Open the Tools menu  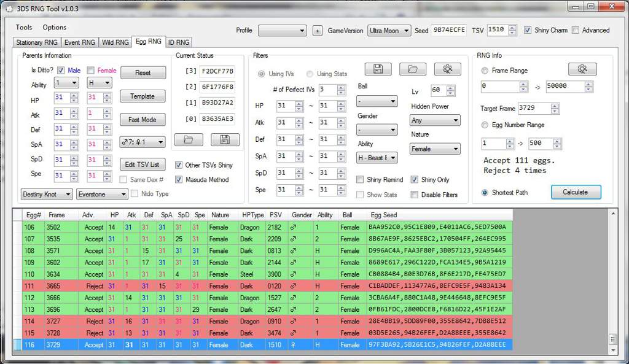[24, 27]
